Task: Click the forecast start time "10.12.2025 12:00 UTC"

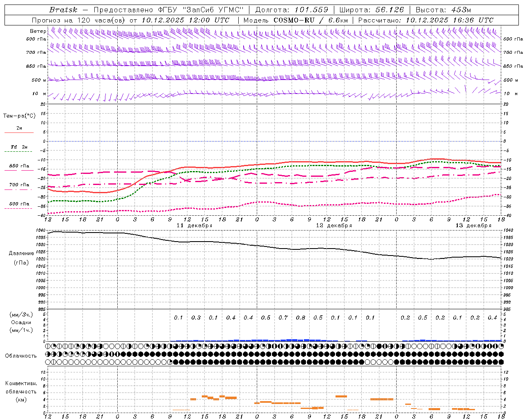Action: point(185,20)
